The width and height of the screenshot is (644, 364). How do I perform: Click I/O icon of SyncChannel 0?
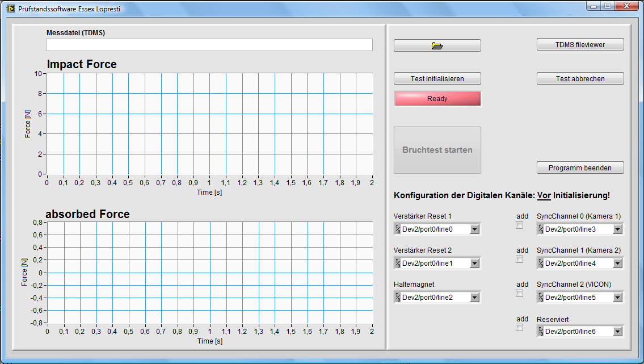pyautogui.click(x=541, y=229)
